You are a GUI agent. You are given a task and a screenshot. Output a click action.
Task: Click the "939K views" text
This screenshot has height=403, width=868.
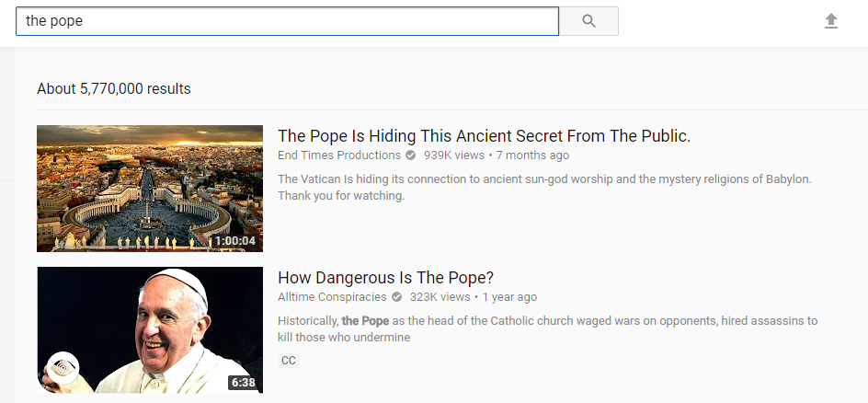454,155
